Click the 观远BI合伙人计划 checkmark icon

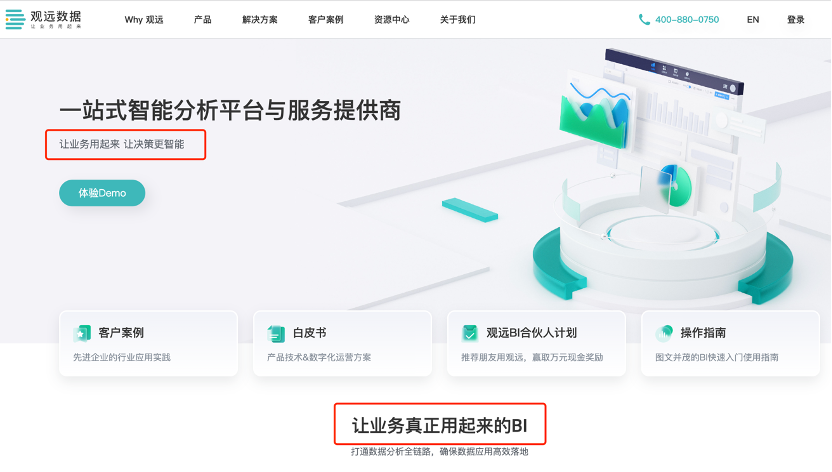pos(470,333)
